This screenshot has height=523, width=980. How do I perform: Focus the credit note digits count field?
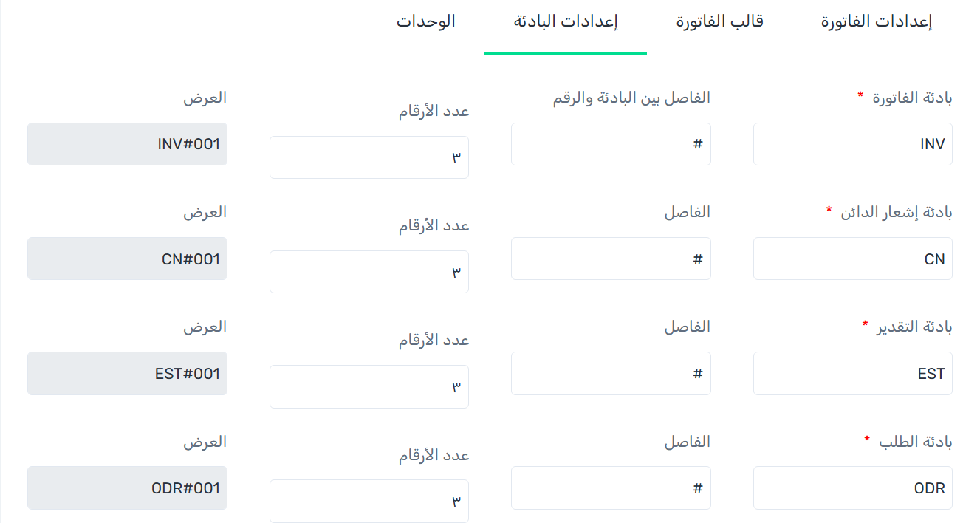tap(369, 272)
